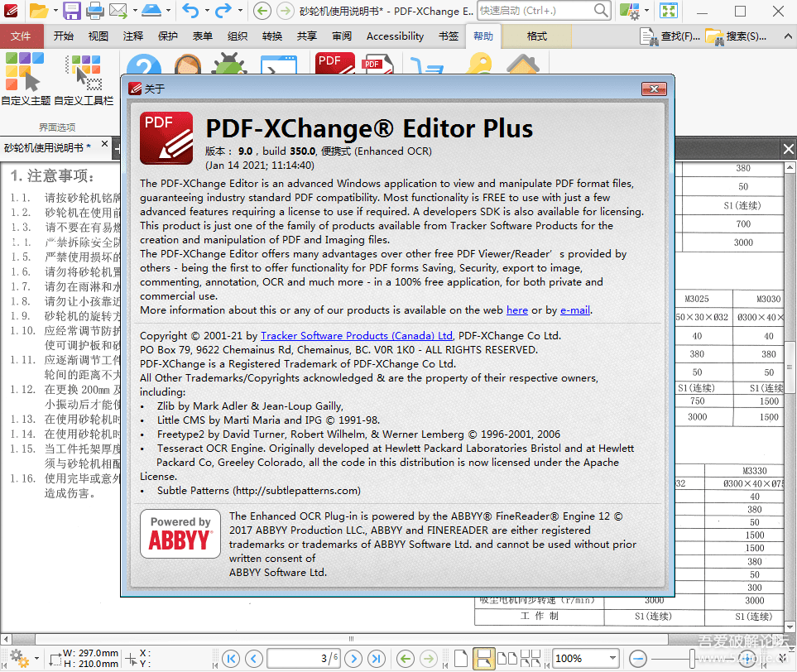797x672 pixels.
Task: Expand the 100% zoom level dropdown
Action: tap(614, 659)
